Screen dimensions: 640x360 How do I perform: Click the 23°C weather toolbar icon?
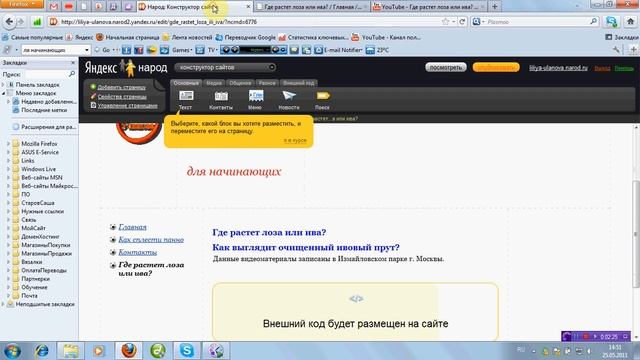pyautogui.click(x=377, y=50)
